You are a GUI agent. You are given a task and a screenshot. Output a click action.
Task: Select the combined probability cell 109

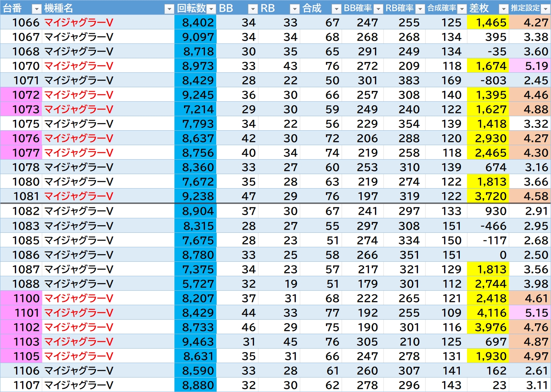[446, 313]
